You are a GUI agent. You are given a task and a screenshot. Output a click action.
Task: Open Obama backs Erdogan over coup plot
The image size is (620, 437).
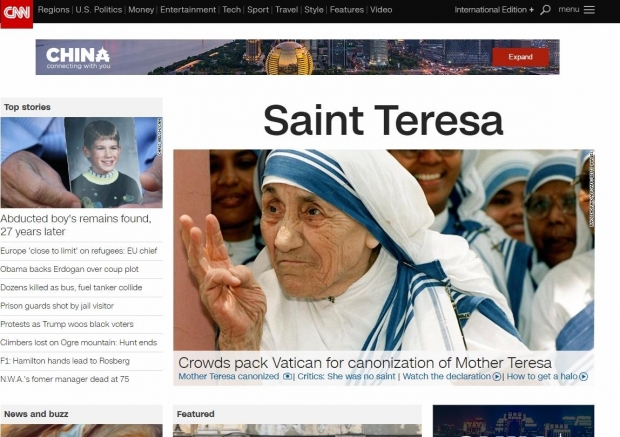[69, 269]
